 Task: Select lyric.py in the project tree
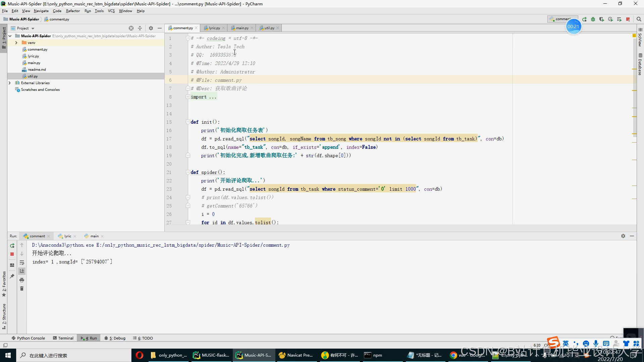[x=33, y=56]
